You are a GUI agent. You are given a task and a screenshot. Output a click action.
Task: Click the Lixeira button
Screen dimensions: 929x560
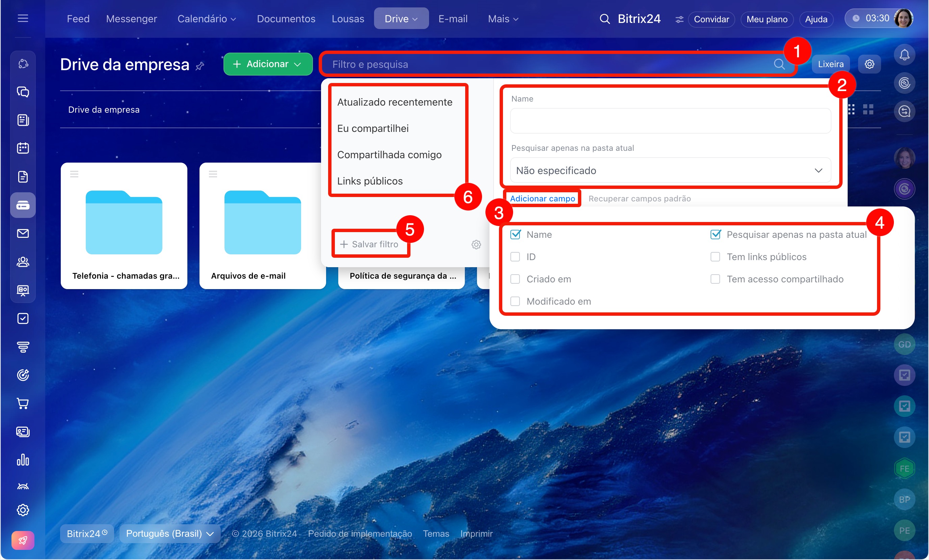830,64
